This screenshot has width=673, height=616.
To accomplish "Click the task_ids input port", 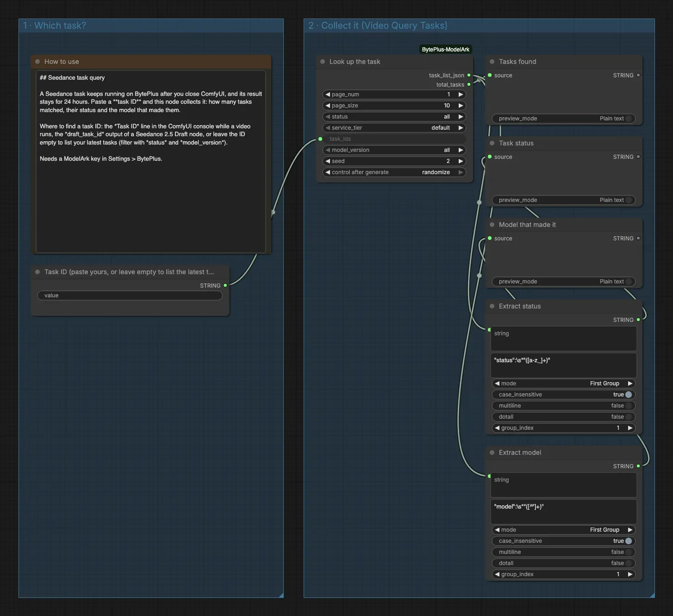I will (x=320, y=139).
